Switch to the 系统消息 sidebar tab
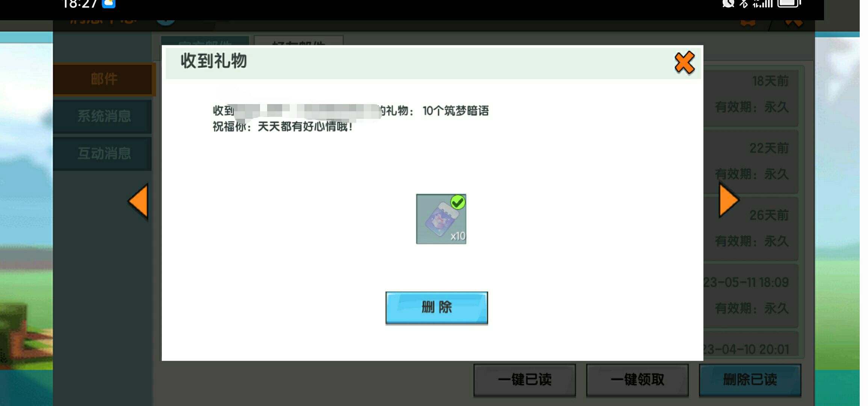The image size is (868, 406). tap(104, 116)
